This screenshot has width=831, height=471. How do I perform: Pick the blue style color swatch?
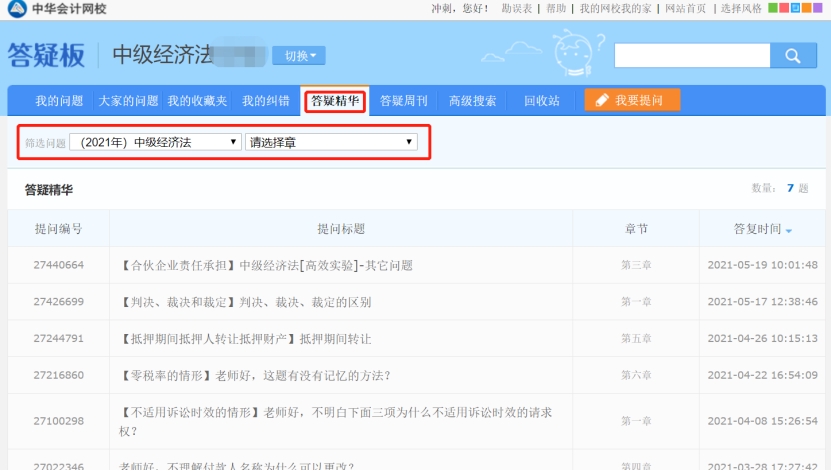pyautogui.click(x=795, y=8)
